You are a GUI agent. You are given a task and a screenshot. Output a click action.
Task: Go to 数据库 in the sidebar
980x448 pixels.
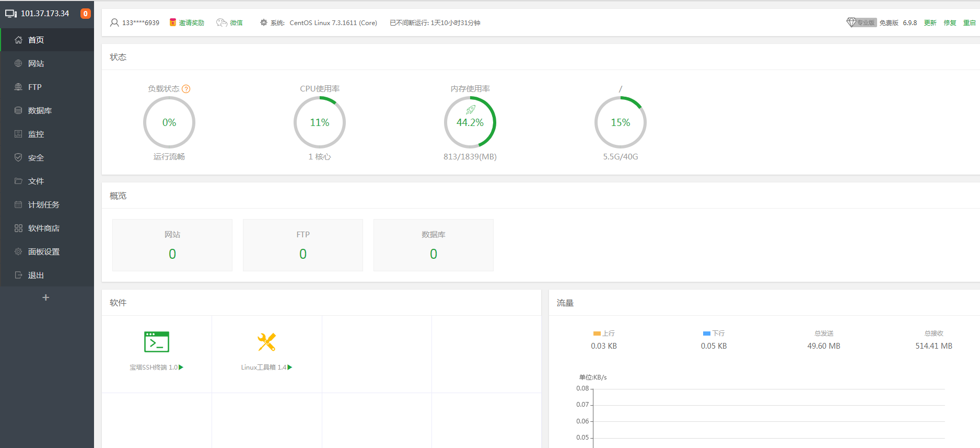coord(40,110)
